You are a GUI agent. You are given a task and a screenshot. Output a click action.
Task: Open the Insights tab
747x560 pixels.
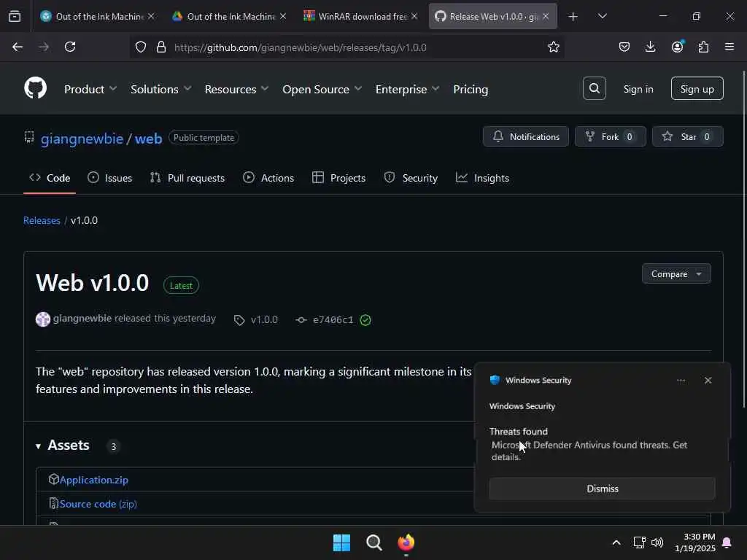coord(482,178)
